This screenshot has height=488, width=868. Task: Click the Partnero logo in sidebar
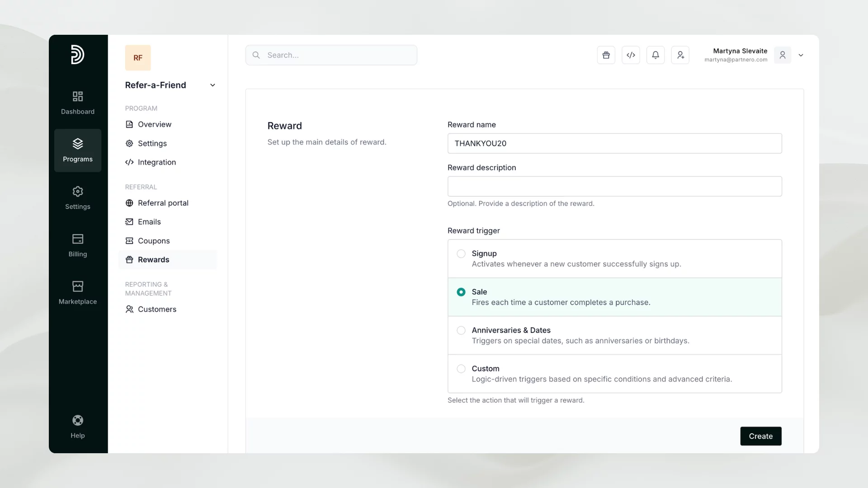click(77, 55)
